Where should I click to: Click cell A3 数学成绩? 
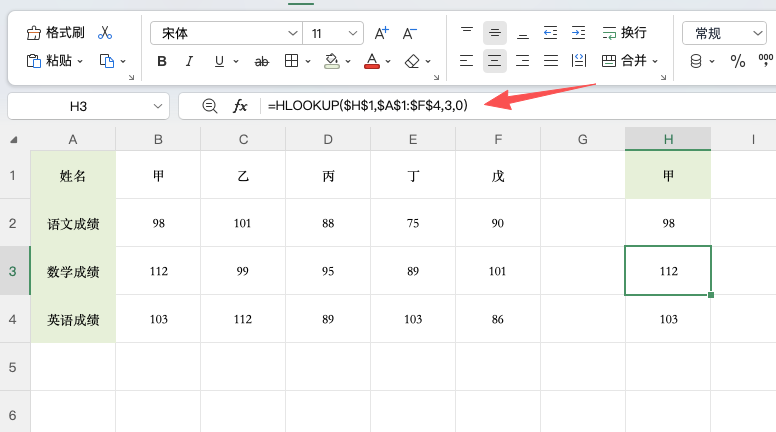click(x=73, y=271)
